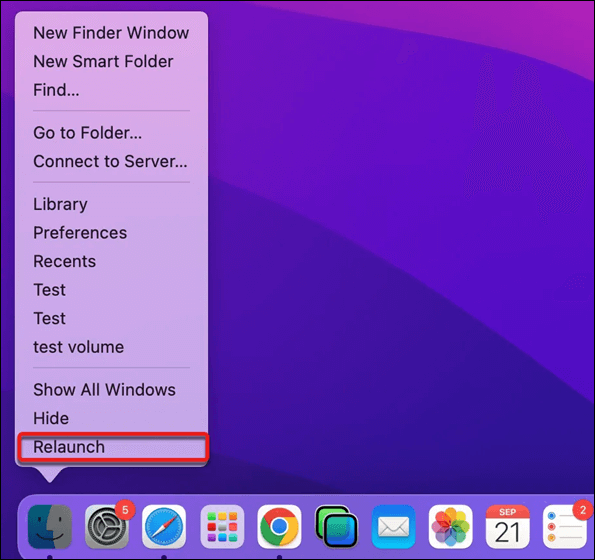Open Reminders from the Dock
The height and width of the screenshot is (560, 595).
tap(565, 527)
